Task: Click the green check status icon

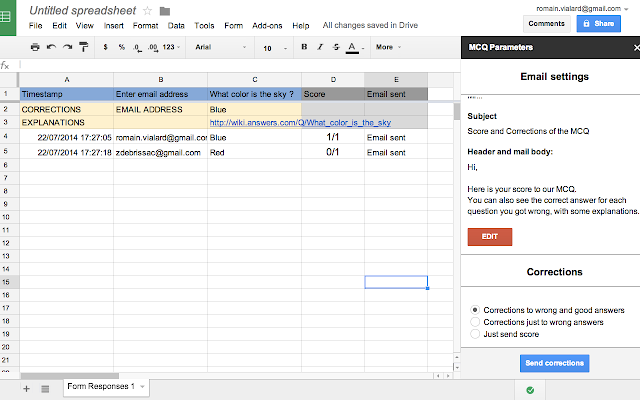Action: 530,390
